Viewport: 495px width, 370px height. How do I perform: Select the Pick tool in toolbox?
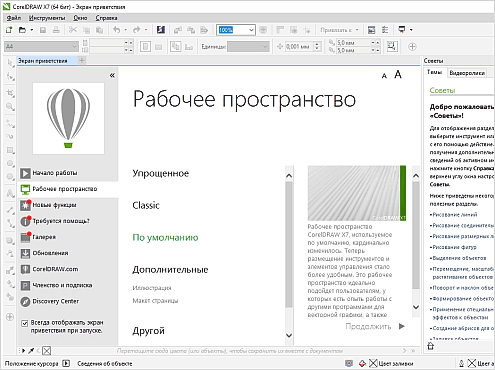click(x=10, y=63)
